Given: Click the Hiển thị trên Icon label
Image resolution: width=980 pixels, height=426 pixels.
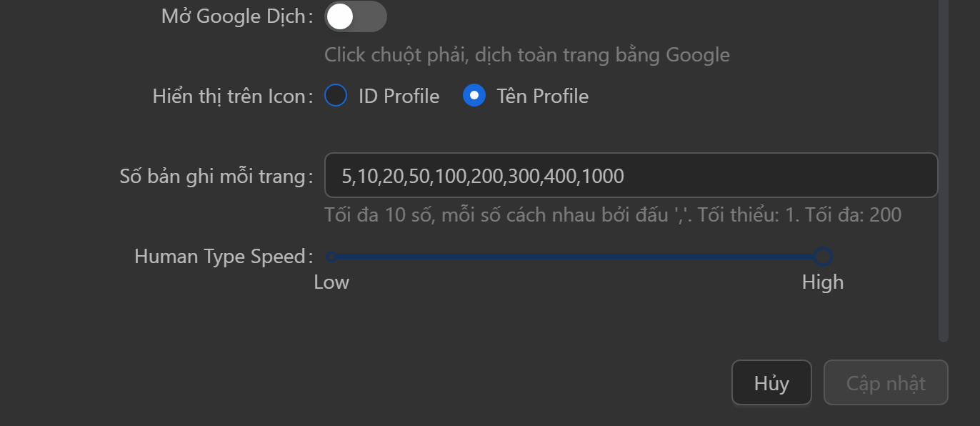Looking at the screenshot, I should 227,95.
